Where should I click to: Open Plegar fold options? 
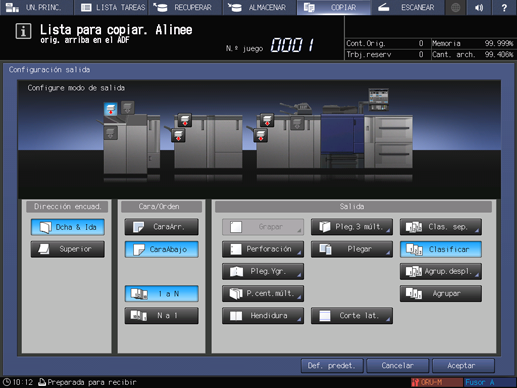(x=352, y=249)
